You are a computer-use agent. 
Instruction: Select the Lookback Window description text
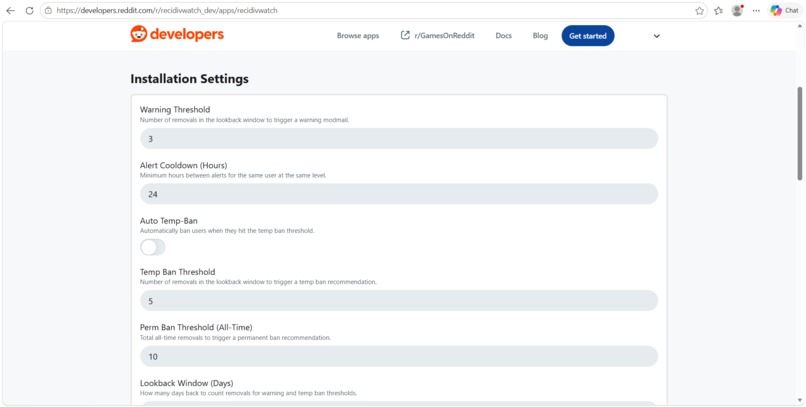248,393
